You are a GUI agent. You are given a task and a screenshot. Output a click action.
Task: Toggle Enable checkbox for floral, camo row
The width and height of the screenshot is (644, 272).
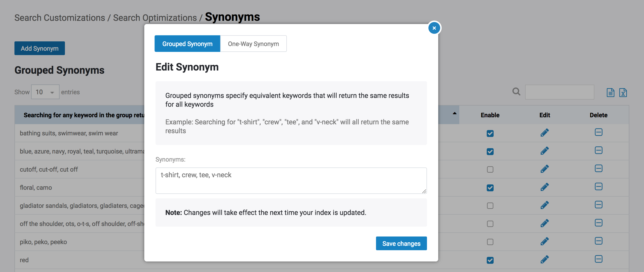coord(490,188)
